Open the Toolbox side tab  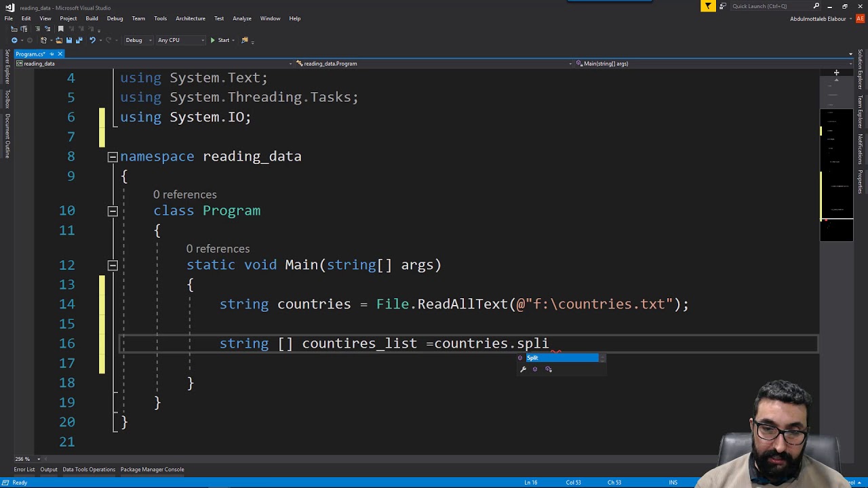[x=7, y=98]
